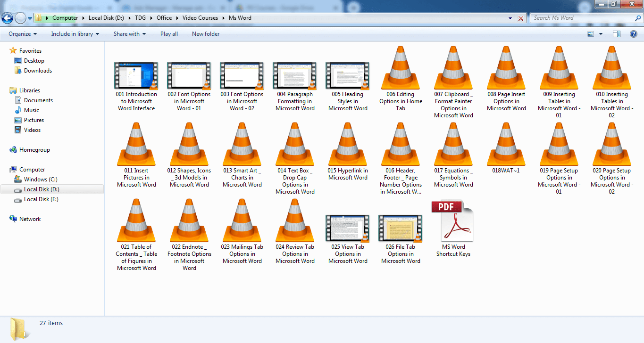Click Office in the address breadcrumb

point(164,18)
